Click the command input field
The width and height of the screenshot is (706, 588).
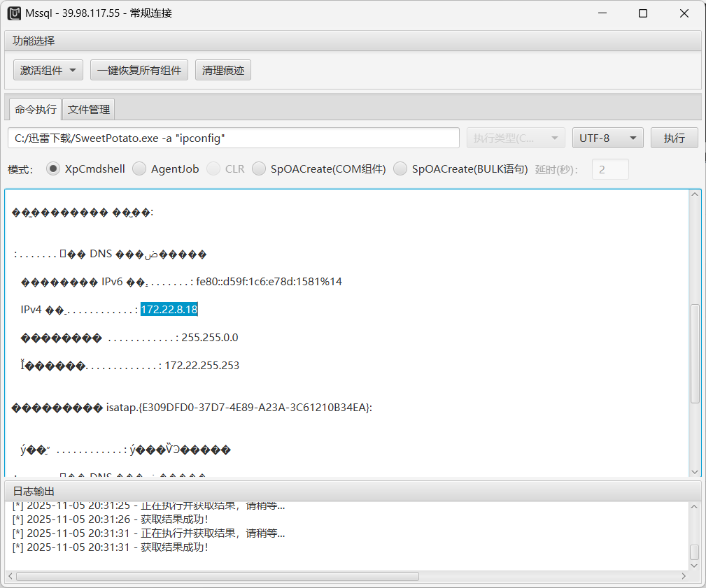click(x=234, y=138)
